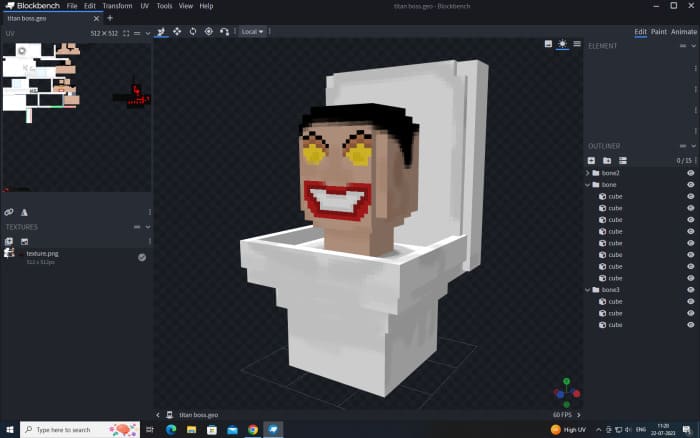Image resolution: width=700 pixels, height=438 pixels.
Task: Select the Rotate tool in the toolbar
Action: [193, 31]
